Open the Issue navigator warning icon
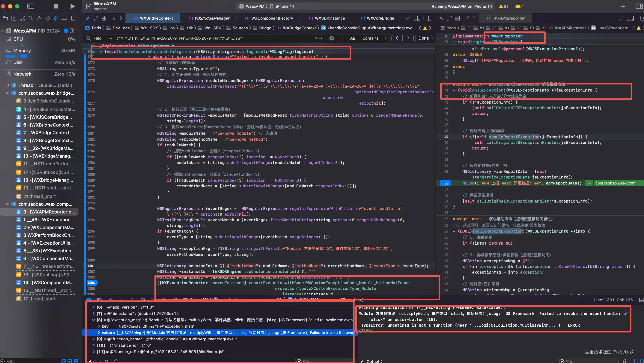Screen dimensions: 644x363 [x=39, y=18]
